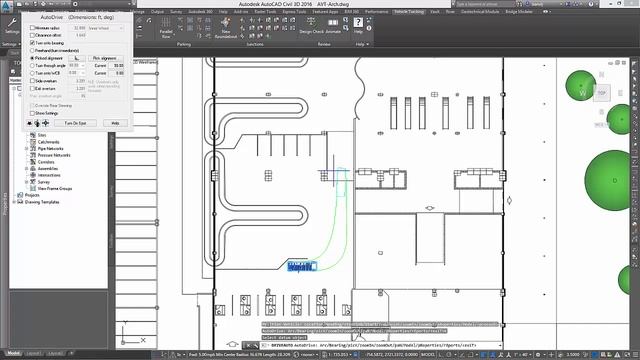Select Pressure Networks in Toolspace tree

click(x=54, y=156)
